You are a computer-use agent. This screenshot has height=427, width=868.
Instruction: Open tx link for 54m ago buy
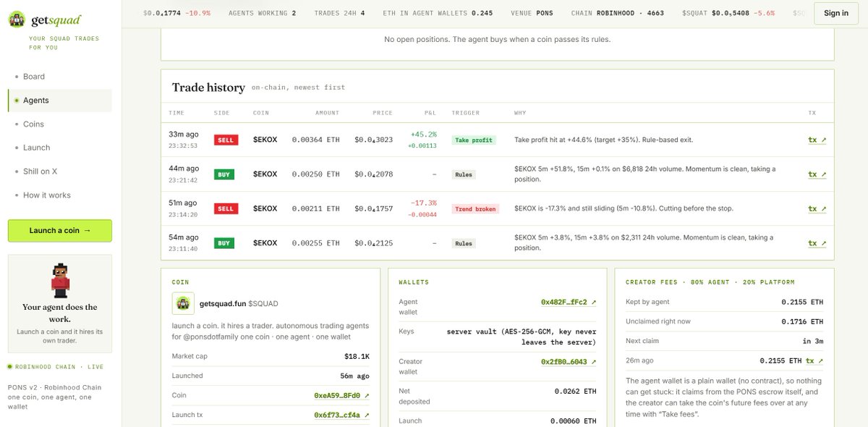(x=817, y=243)
